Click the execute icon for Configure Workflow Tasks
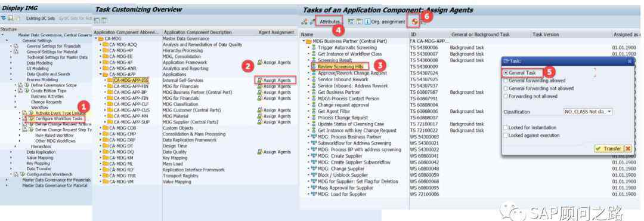The width and height of the screenshot is (644, 221). [x=31, y=118]
